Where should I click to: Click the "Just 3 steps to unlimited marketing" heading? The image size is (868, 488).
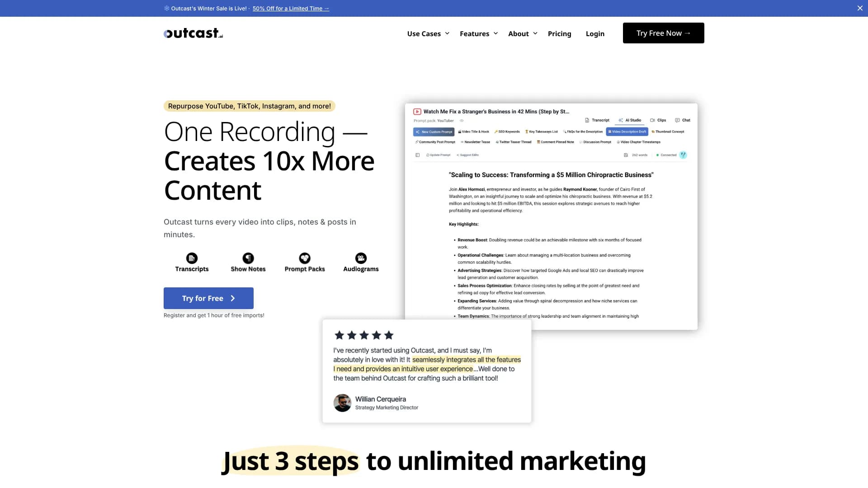(434, 461)
